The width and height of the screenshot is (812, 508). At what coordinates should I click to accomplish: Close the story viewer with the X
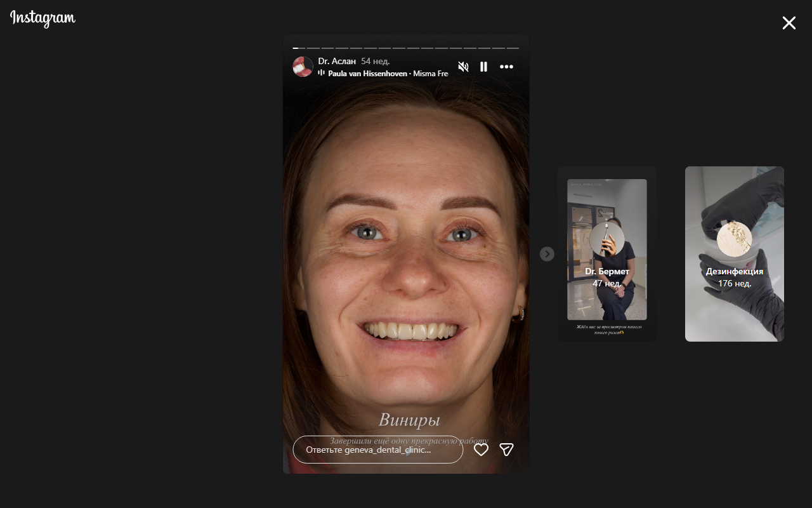tap(789, 23)
